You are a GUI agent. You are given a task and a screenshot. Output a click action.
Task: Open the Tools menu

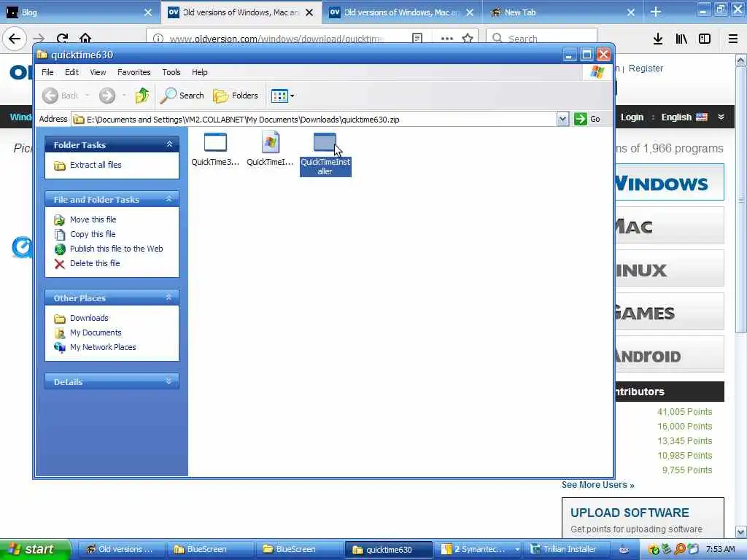click(171, 72)
